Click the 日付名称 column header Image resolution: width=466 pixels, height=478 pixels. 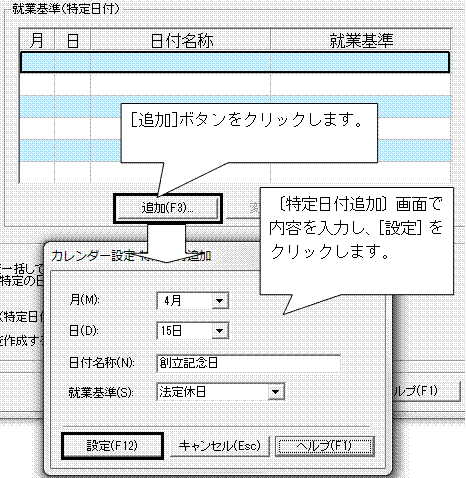(181, 40)
